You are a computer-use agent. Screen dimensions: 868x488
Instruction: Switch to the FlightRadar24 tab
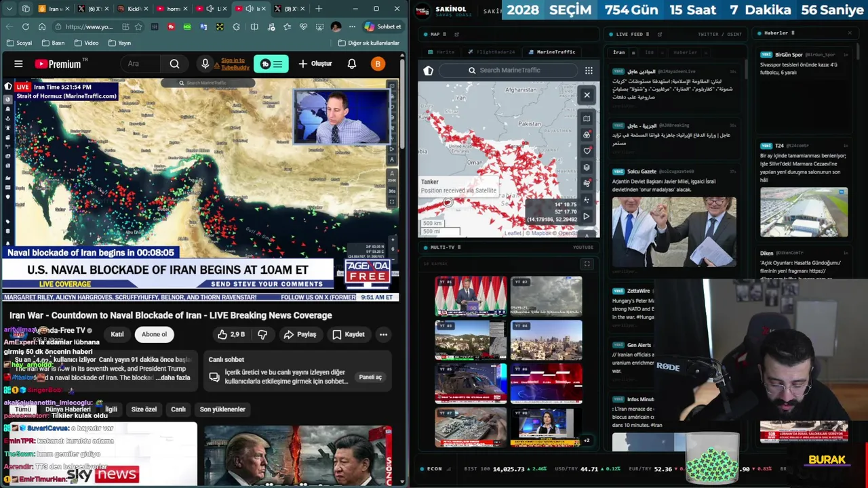[491, 52]
